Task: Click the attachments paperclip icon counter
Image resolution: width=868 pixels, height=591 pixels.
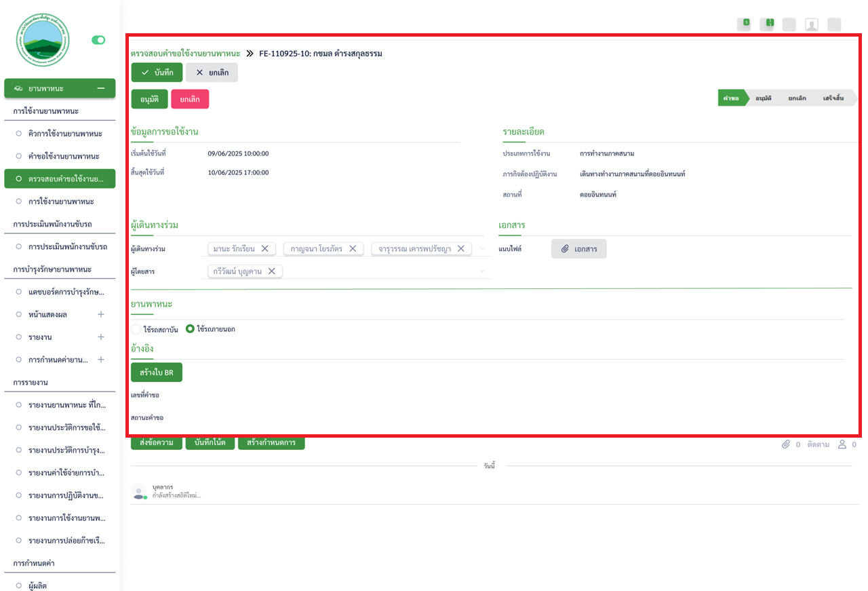Action: tap(787, 444)
